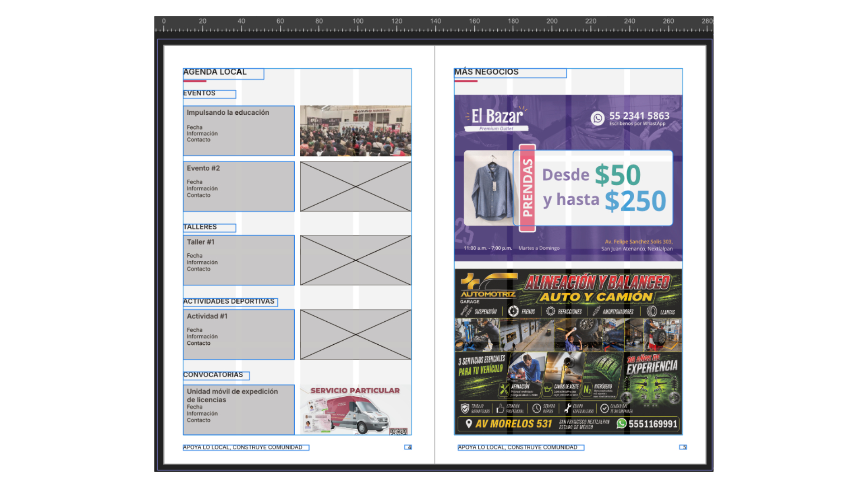Click the "ALINEACIÓN Y BALANCEO" headline
The image size is (868, 488).
point(597,282)
